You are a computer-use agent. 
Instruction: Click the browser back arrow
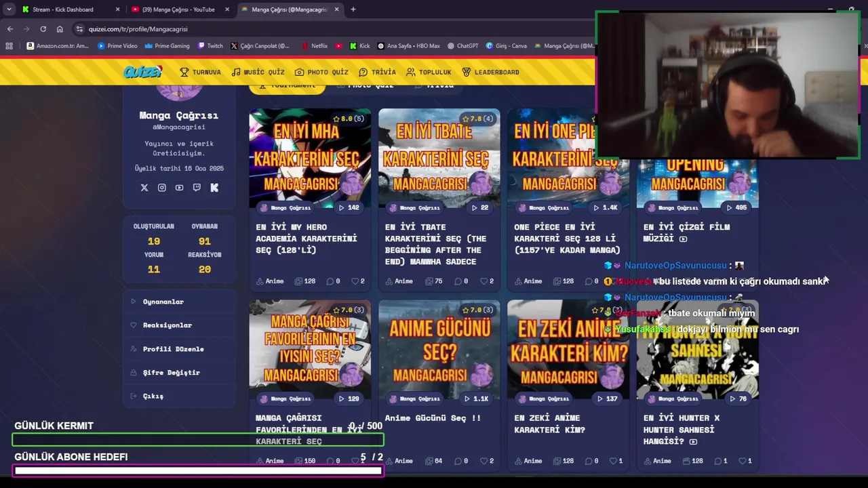tap(10, 29)
